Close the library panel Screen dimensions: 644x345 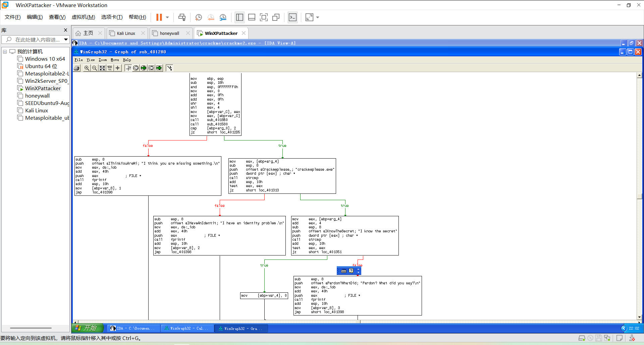[65, 30]
